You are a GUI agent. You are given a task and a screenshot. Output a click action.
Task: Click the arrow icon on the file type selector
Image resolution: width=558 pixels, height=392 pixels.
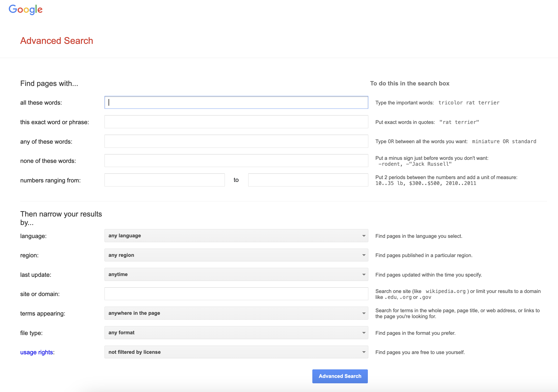tap(364, 333)
